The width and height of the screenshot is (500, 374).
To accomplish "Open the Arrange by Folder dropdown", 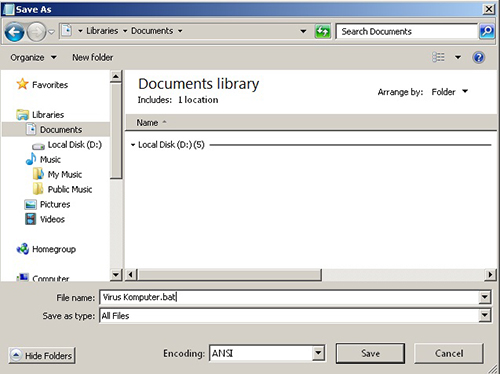I will [x=450, y=92].
